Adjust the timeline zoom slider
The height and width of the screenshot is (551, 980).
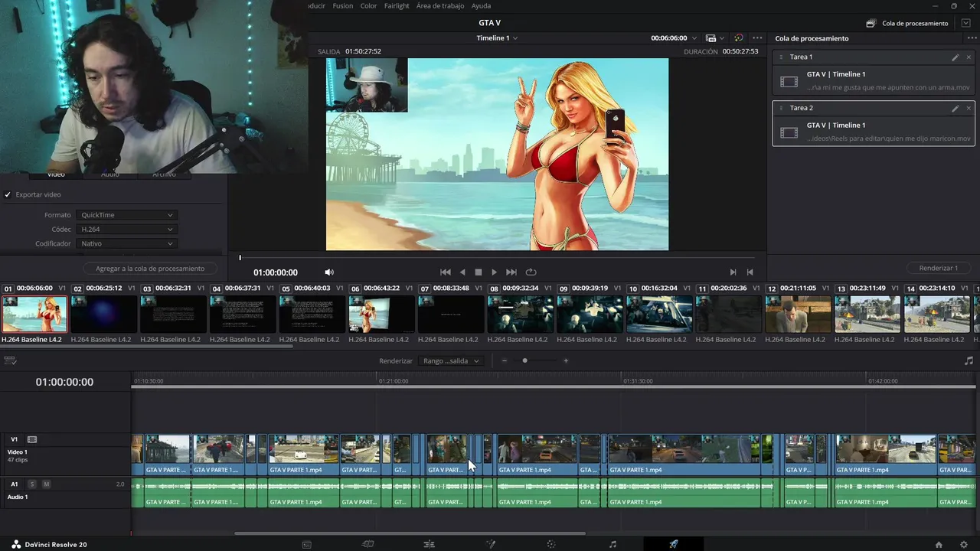click(x=524, y=360)
